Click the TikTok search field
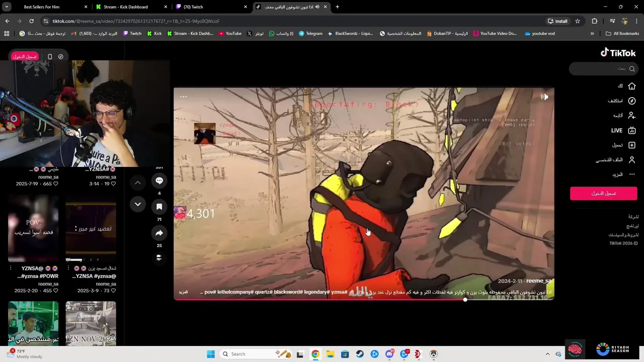The height and width of the screenshot is (362, 644). click(x=603, y=68)
